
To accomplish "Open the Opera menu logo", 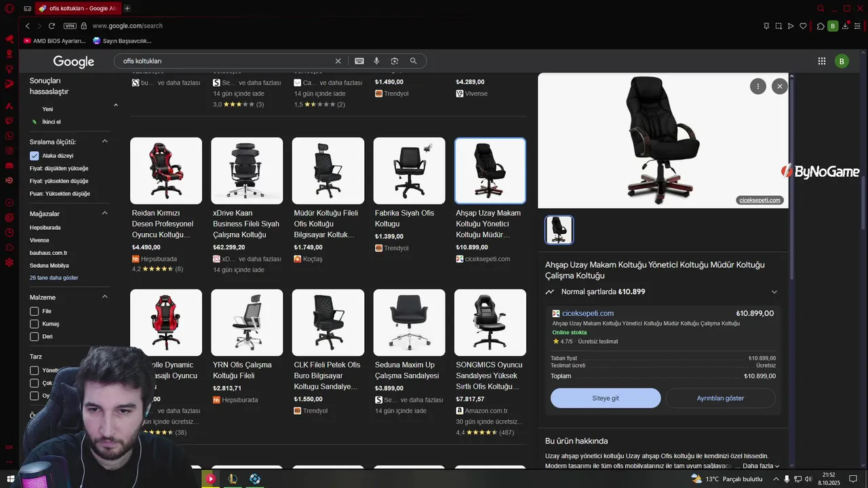I will 9,8.
